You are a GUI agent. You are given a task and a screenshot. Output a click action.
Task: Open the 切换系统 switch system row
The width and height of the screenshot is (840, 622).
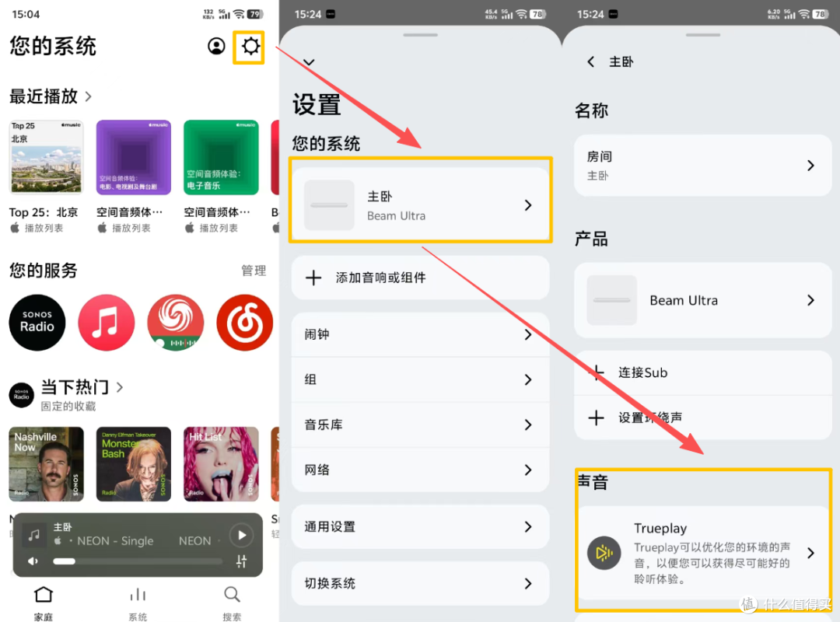point(420,583)
